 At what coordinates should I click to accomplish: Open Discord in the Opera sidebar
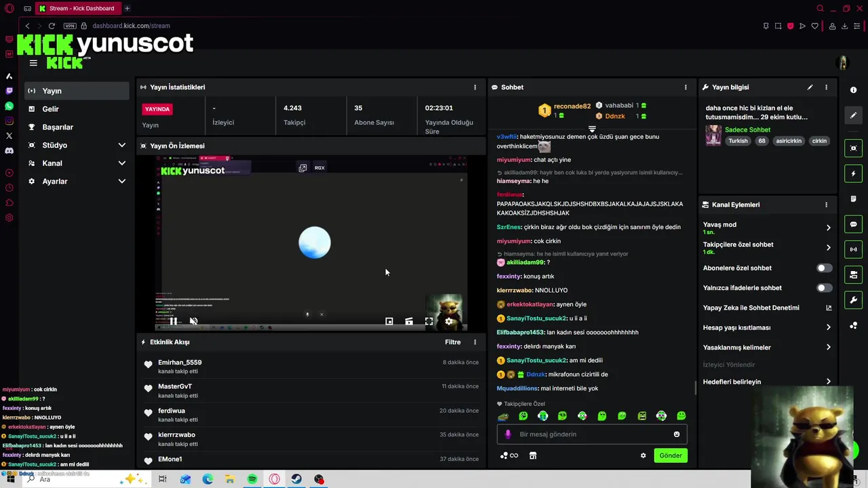(9, 150)
